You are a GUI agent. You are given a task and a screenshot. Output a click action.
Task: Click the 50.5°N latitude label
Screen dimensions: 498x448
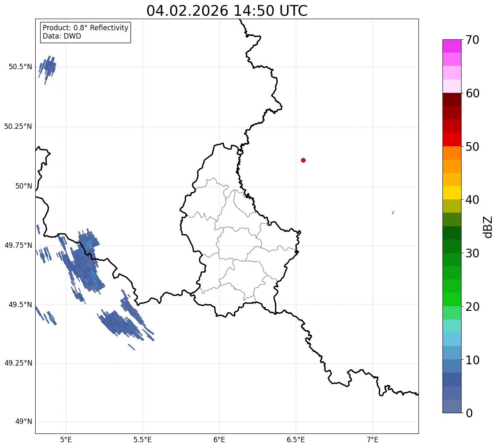20,67
